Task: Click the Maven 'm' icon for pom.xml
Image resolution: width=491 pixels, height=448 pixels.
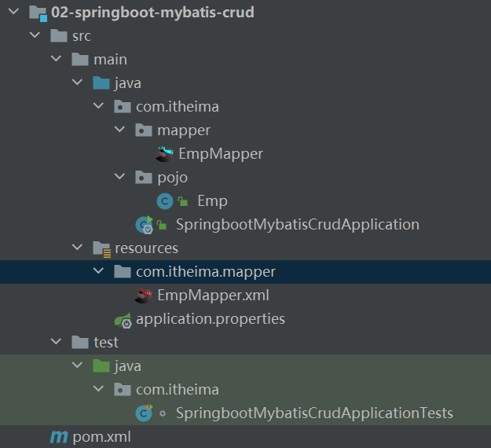Action: point(58,436)
